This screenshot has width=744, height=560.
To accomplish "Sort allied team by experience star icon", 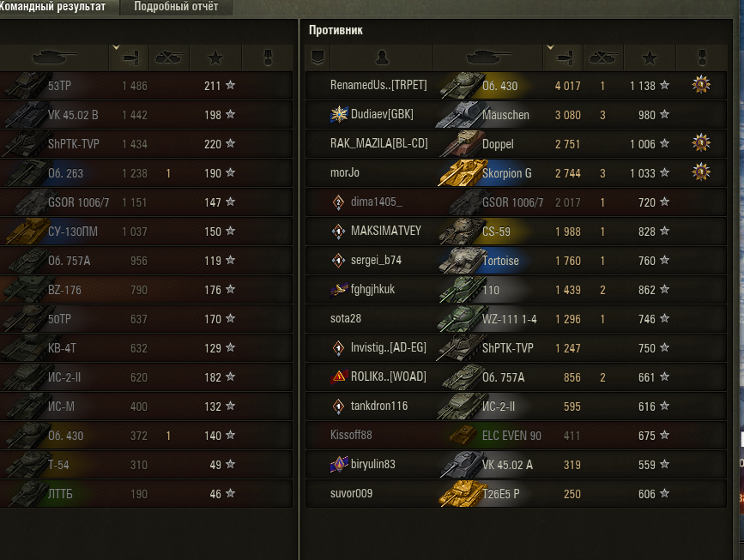I will click(x=215, y=57).
